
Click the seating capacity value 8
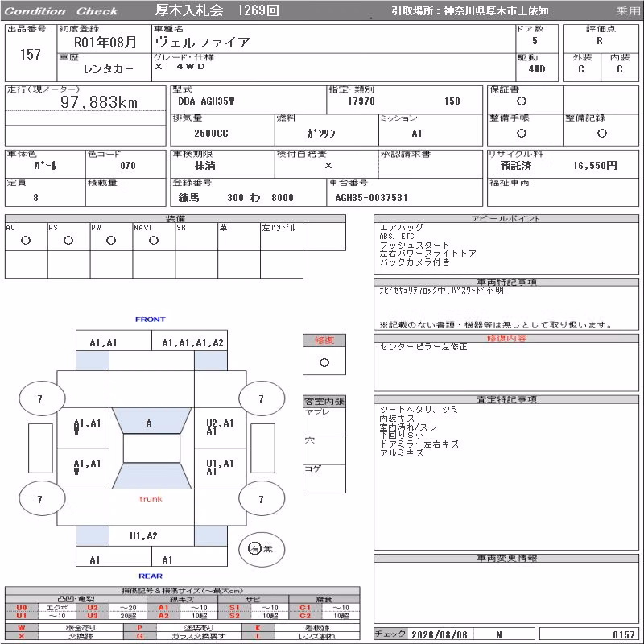pos(35,197)
